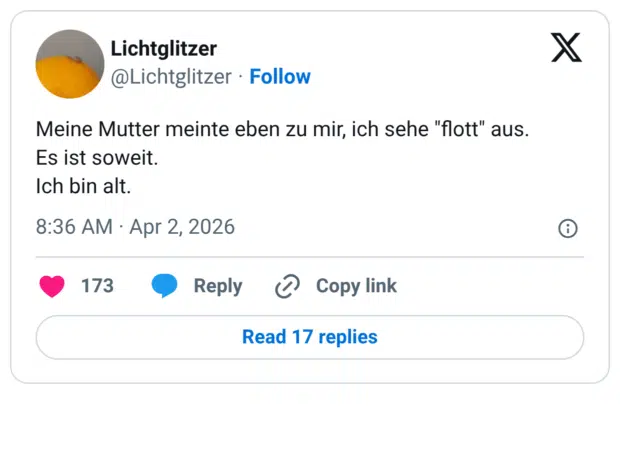Open the Lichtglitzer profile avatar
The width and height of the screenshot is (620, 466).
(x=70, y=64)
